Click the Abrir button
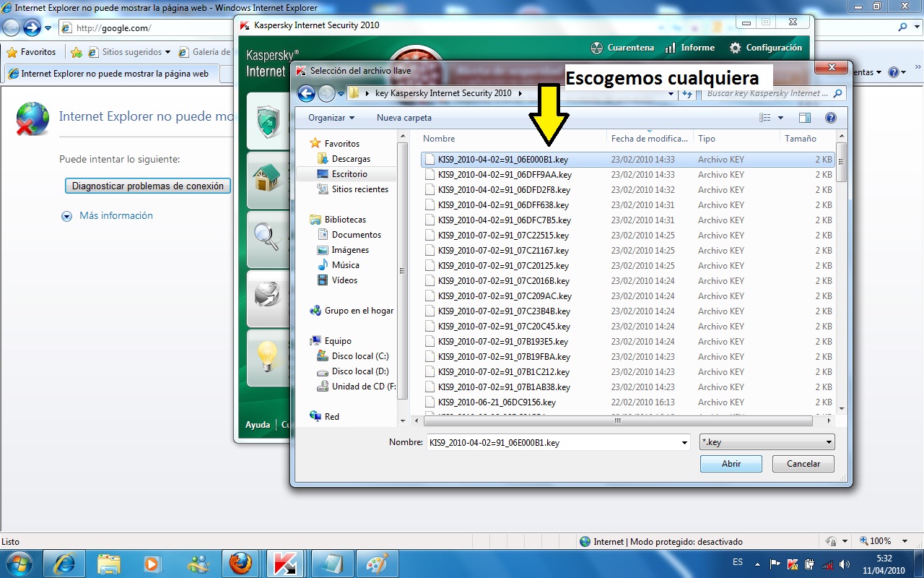 (x=731, y=464)
